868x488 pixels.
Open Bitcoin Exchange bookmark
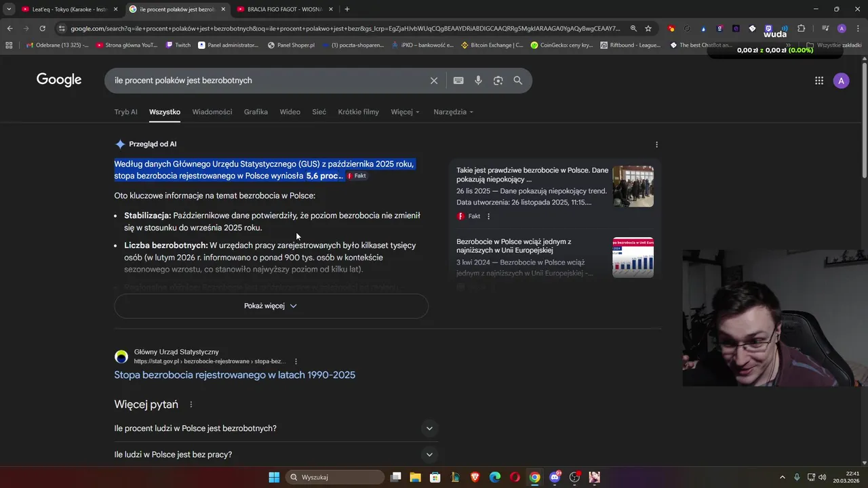click(492, 45)
